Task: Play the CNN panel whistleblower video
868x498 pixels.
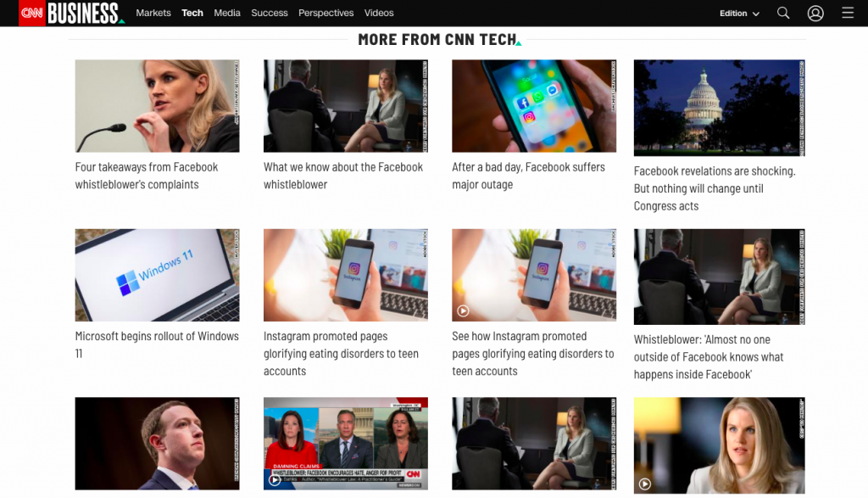Action: point(275,479)
